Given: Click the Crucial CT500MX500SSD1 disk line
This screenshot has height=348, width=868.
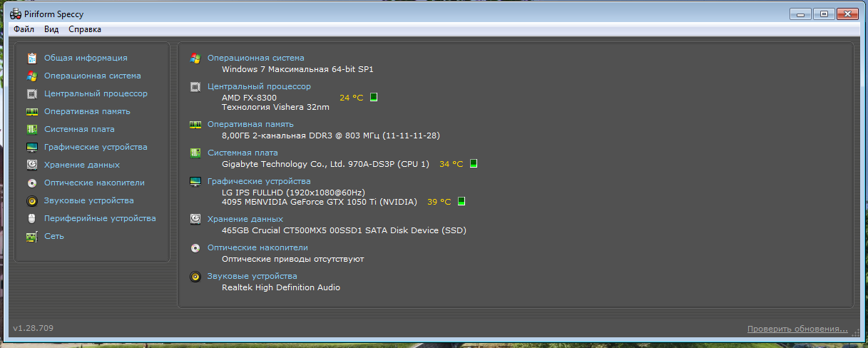Looking at the screenshot, I should [344, 230].
